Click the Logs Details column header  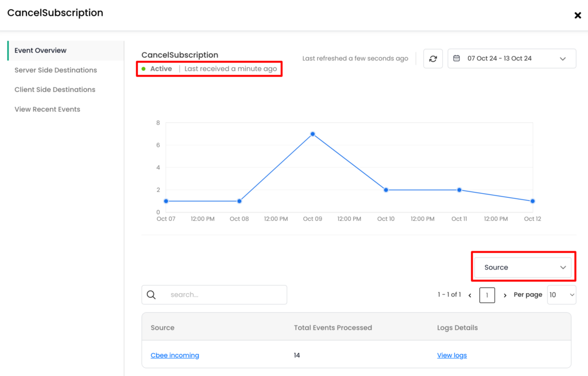tap(458, 328)
